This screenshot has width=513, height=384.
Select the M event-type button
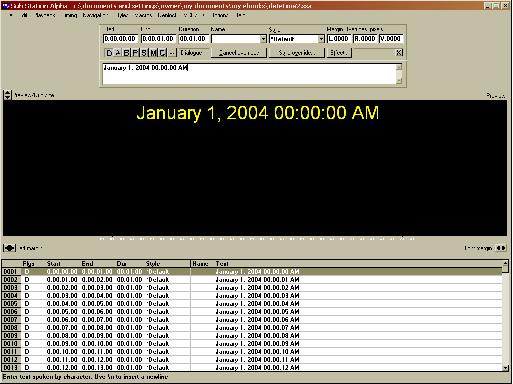point(153,53)
